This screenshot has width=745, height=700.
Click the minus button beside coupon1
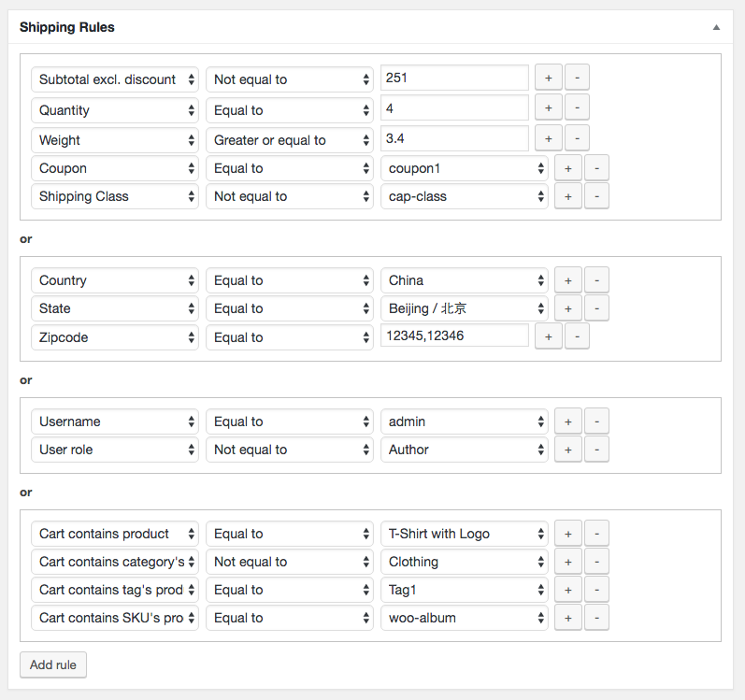point(596,168)
